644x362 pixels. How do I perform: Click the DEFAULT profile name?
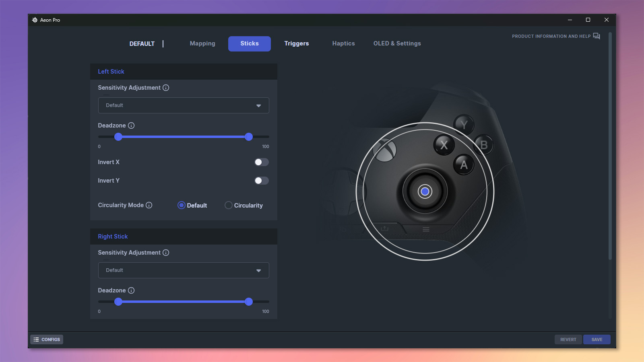pos(142,44)
